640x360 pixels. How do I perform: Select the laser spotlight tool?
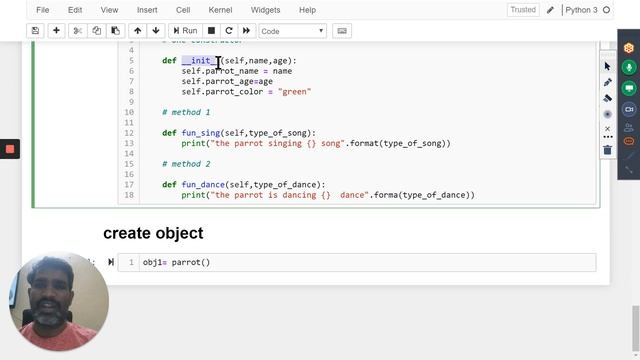607,114
